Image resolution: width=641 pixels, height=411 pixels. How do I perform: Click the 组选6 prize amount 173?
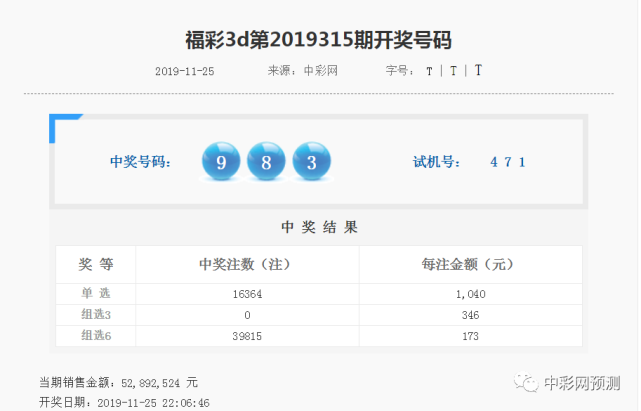470,336
